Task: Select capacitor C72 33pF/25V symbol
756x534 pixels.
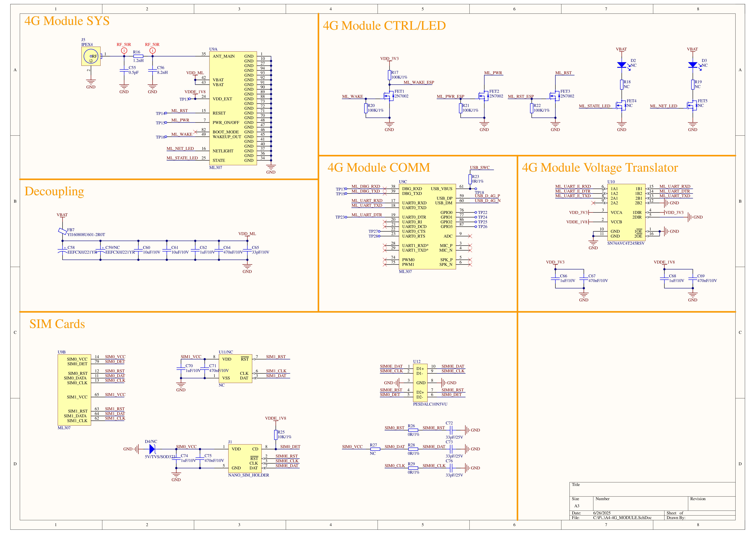Action: pos(451,430)
